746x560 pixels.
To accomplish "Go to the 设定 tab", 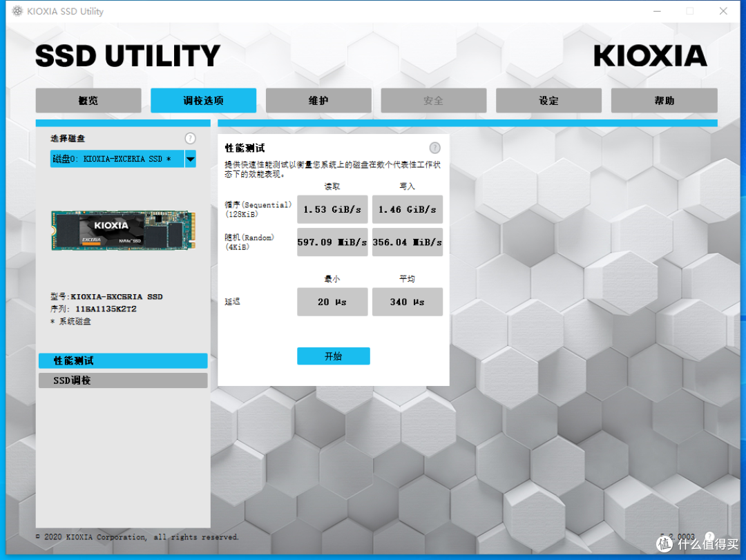I will [548, 101].
